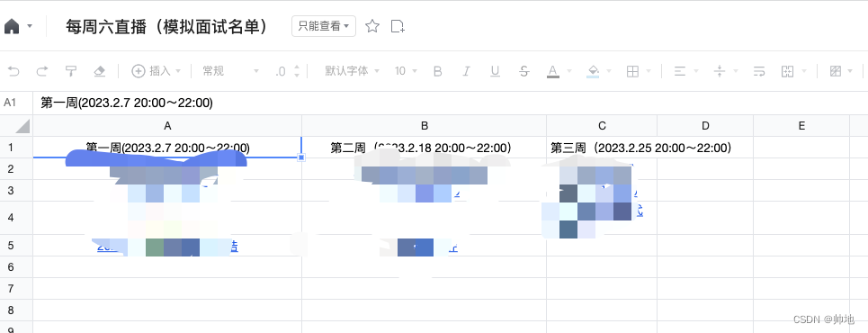This screenshot has width=868, height=333.
Task: Open the cell borders tool
Action: [632, 71]
